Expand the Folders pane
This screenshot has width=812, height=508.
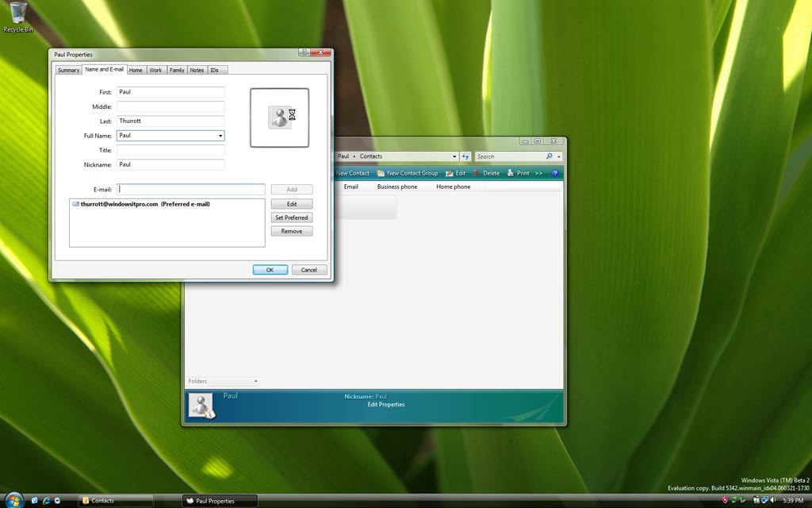point(255,382)
